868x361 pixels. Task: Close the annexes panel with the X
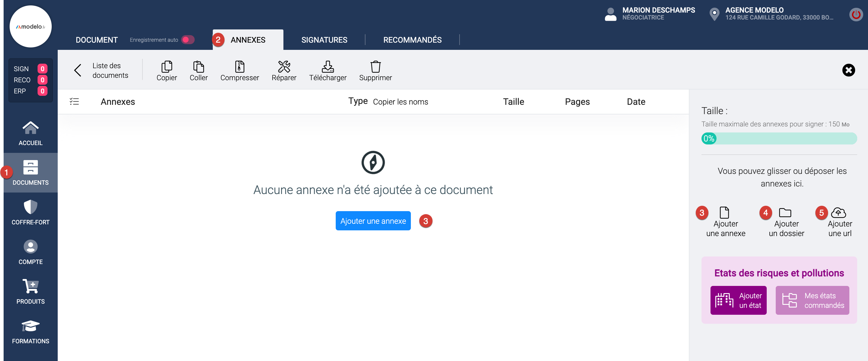(x=848, y=70)
